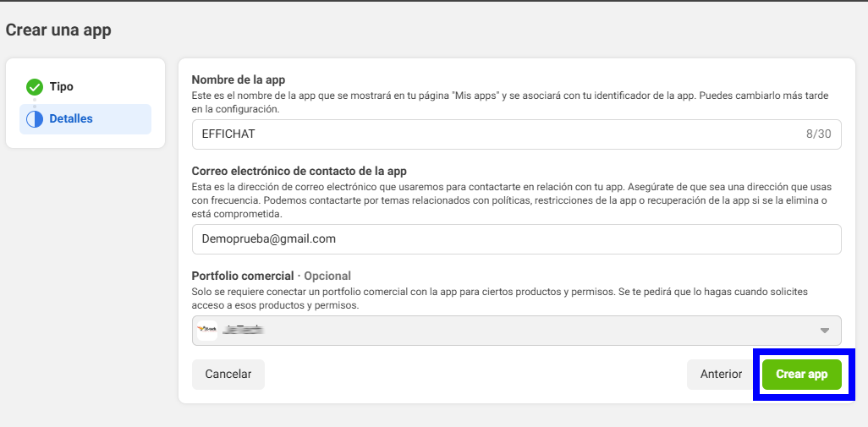
Task: Click the green checkmark icon beside Tipo
Action: pyautogui.click(x=35, y=87)
